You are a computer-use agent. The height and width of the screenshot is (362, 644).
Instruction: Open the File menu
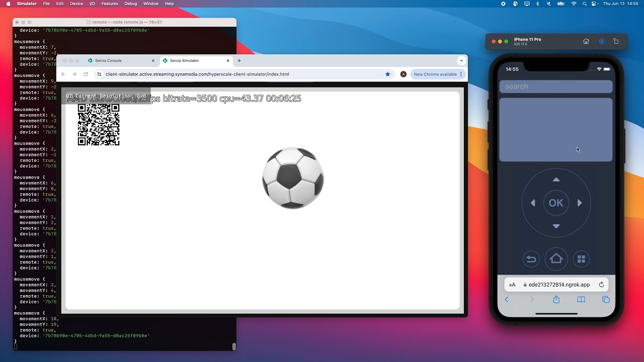click(46, 4)
